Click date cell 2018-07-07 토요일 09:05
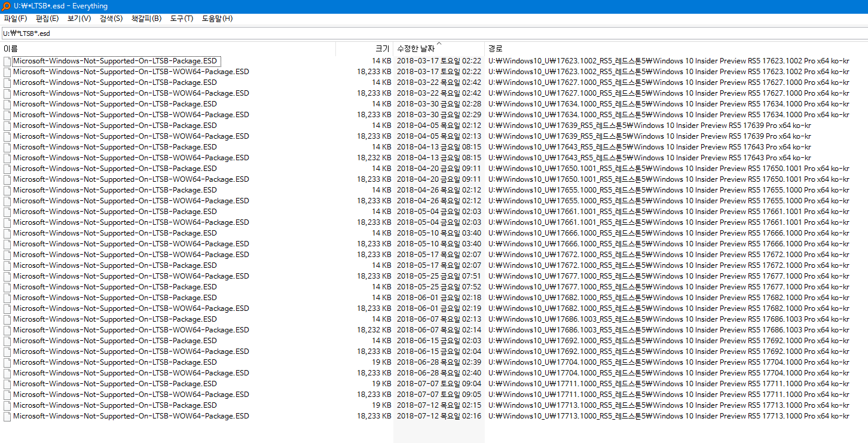The height and width of the screenshot is (443, 868). 439,395
